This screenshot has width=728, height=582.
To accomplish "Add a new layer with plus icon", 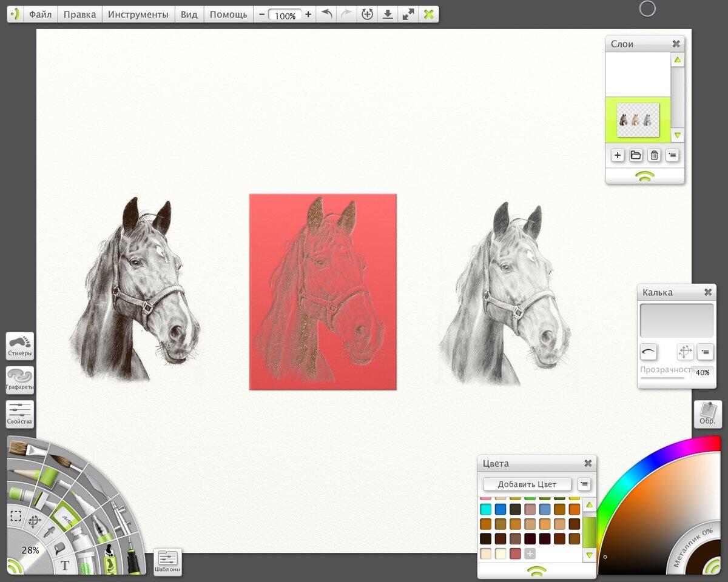I will point(618,155).
